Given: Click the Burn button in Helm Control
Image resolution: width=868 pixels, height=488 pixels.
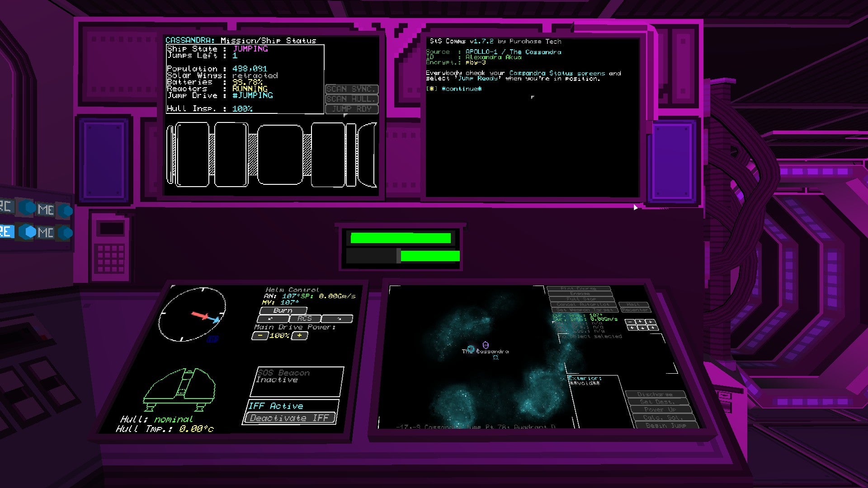Looking at the screenshot, I should (x=283, y=310).
